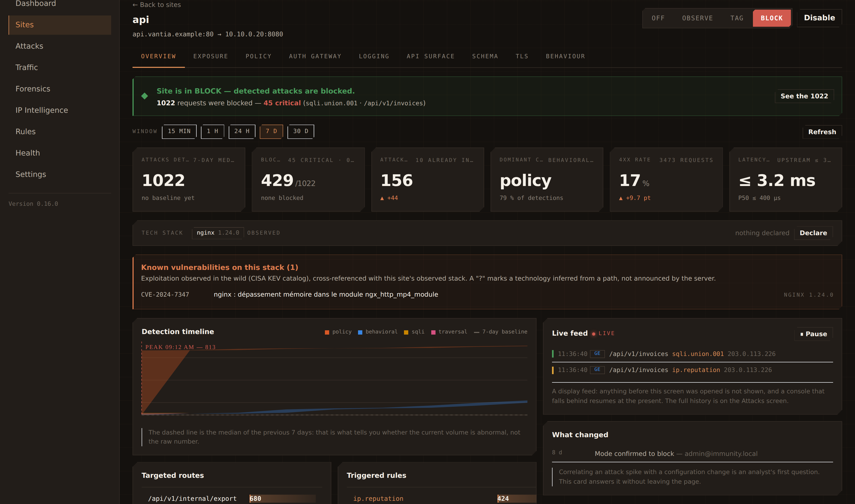Click the GE badge on sqli.union.001 row
855x504 pixels.
coord(597,354)
